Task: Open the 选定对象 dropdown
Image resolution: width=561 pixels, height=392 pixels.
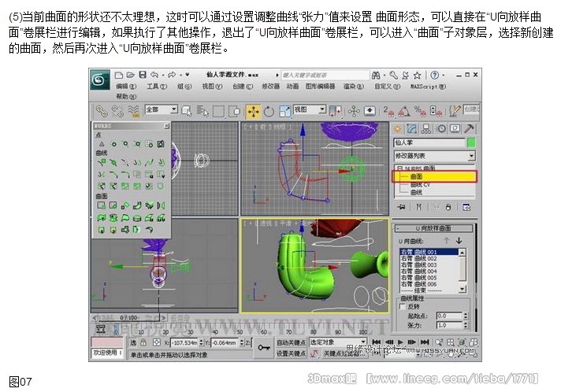Action: [337, 342]
